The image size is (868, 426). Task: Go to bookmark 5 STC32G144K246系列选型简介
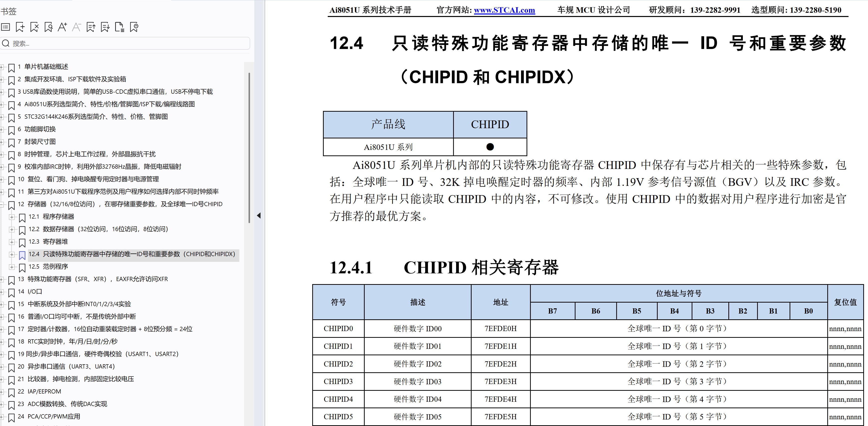click(x=93, y=117)
